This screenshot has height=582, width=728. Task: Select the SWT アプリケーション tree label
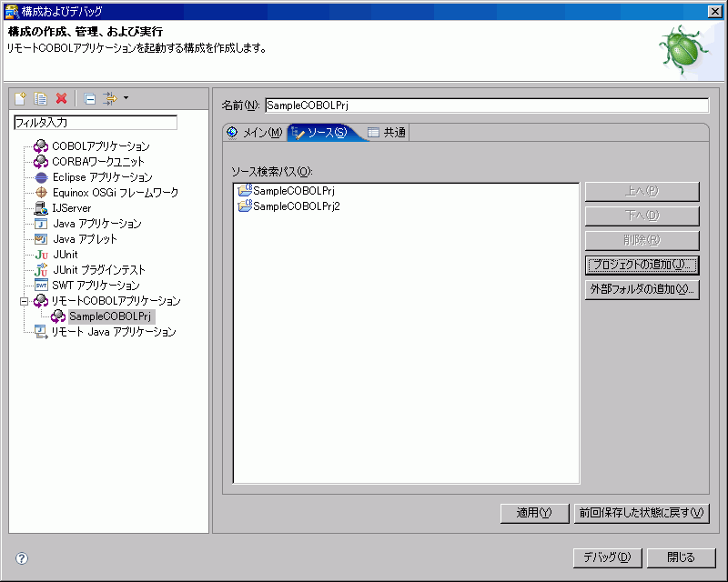(96, 286)
